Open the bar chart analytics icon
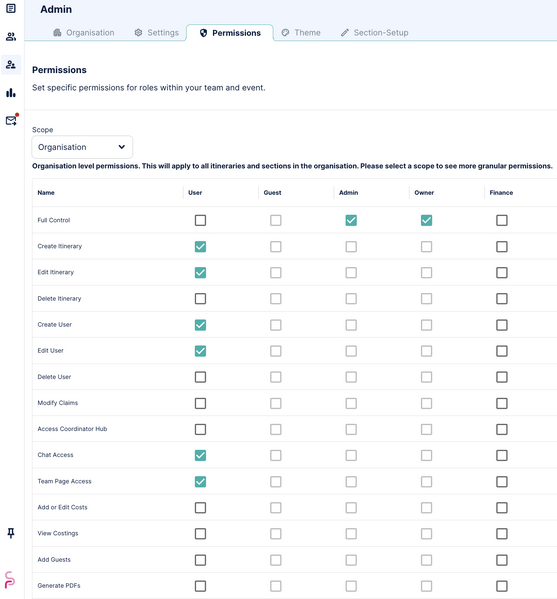Image resolution: width=557 pixels, height=599 pixels. (11, 92)
